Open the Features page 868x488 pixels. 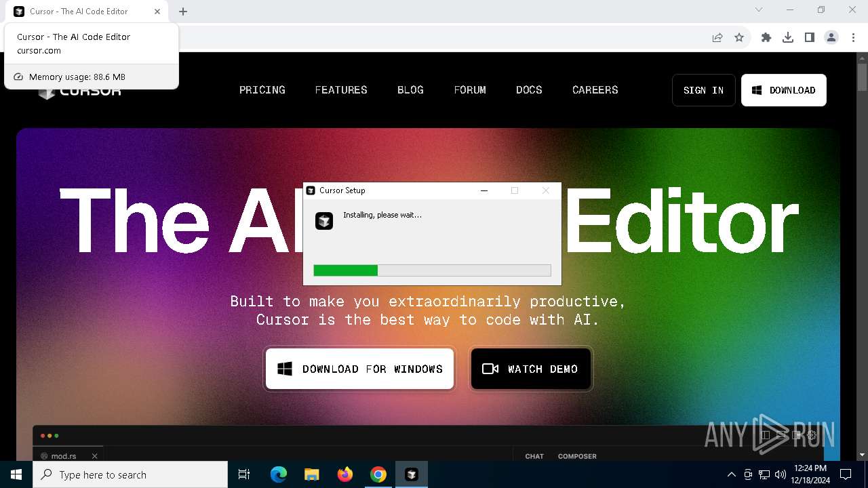click(341, 89)
